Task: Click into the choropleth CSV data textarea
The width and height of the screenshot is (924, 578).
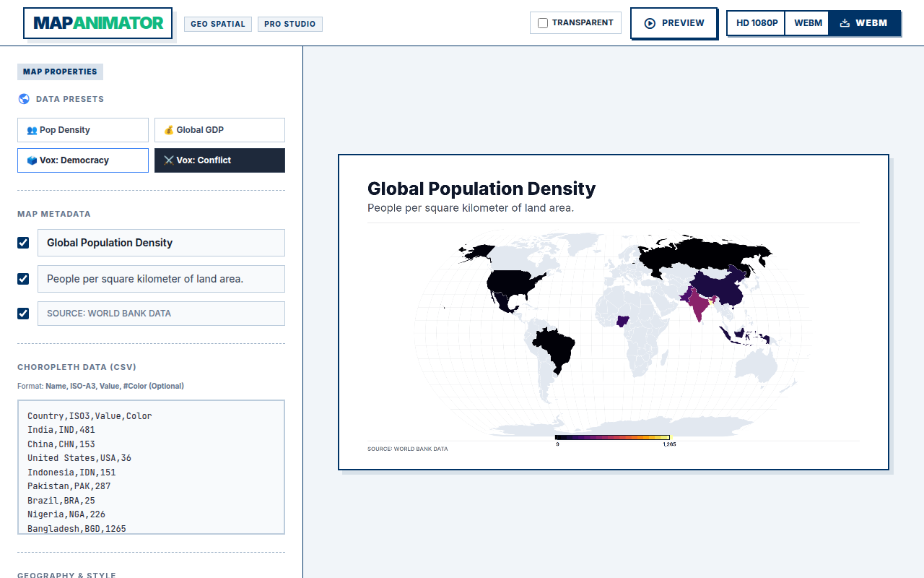Action: pos(151,467)
